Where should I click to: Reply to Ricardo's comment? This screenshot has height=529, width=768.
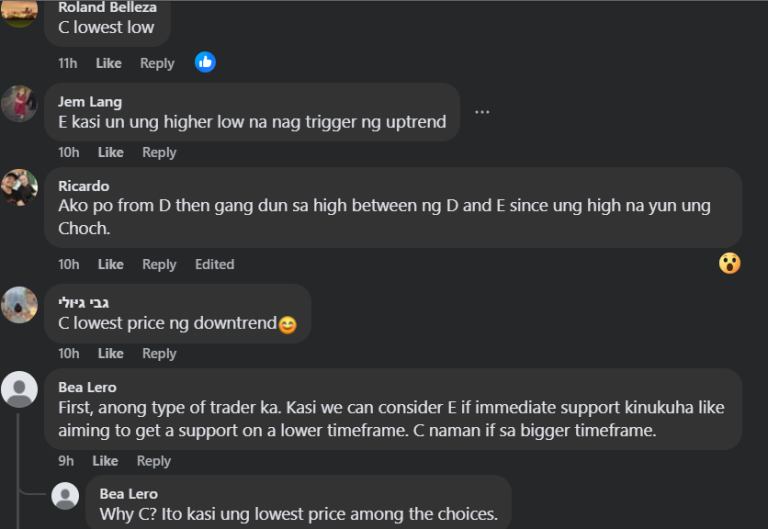[159, 264]
